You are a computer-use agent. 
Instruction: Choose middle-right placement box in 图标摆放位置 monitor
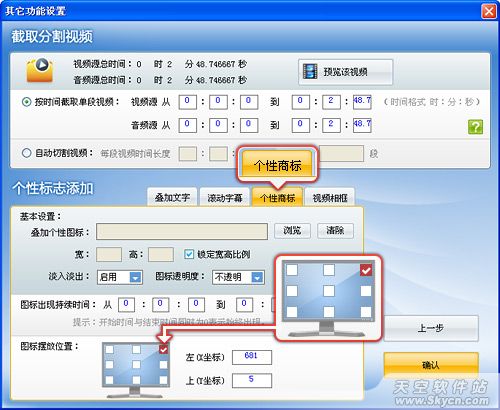pyautogui.click(x=163, y=364)
